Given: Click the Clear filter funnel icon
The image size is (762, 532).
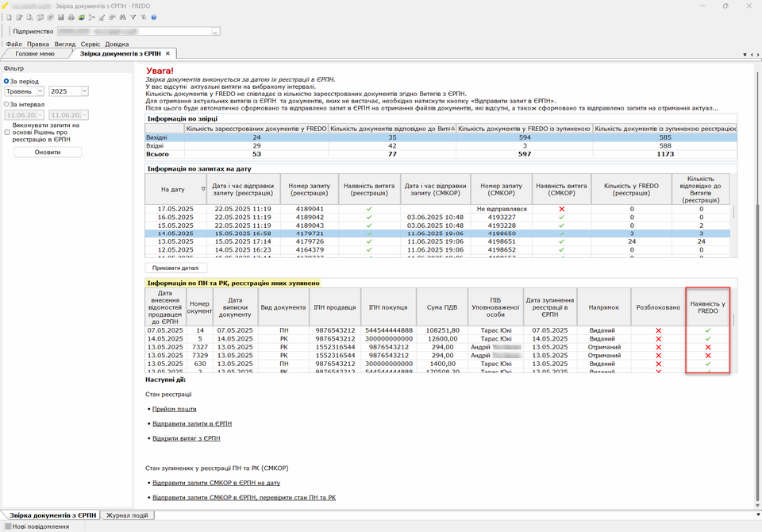Looking at the screenshot, I should pos(144,17).
